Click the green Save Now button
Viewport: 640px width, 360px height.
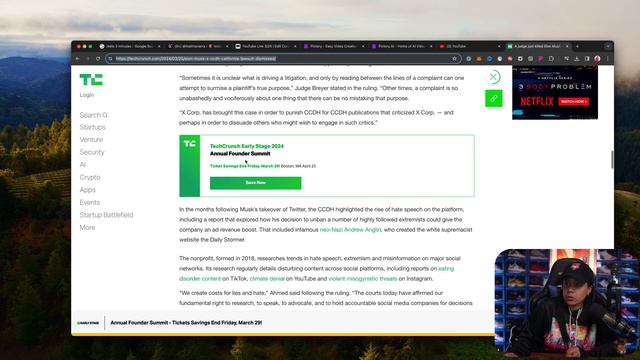coord(256,183)
